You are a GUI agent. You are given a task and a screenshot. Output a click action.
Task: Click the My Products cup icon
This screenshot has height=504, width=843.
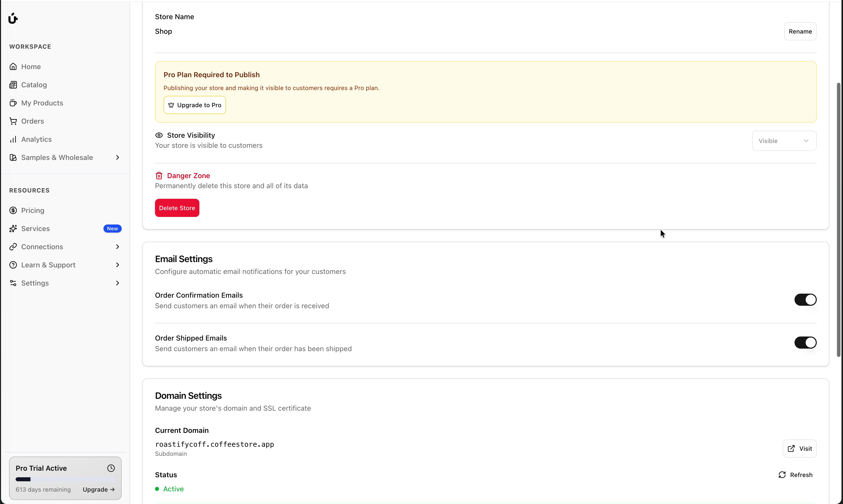tap(13, 103)
